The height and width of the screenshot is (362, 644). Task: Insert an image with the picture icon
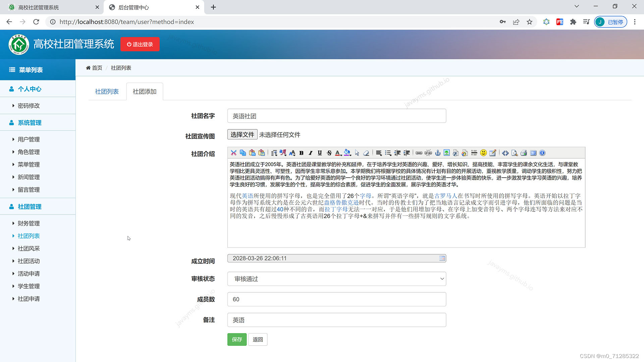point(446,153)
